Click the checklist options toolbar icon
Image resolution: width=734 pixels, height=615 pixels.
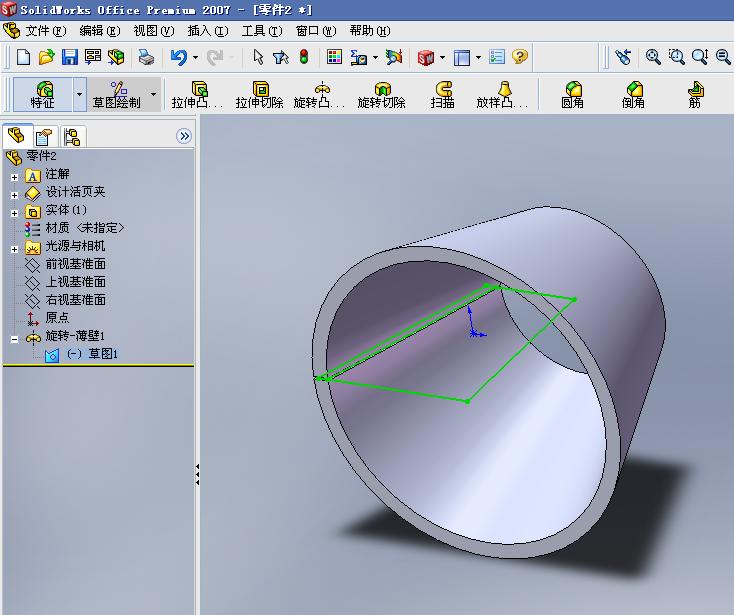point(496,57)
